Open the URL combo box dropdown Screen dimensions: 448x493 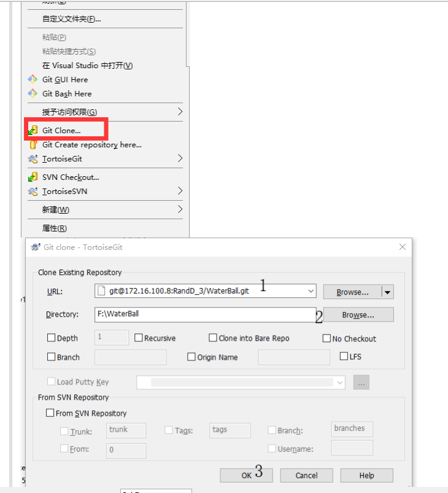[x=311, y=291]
